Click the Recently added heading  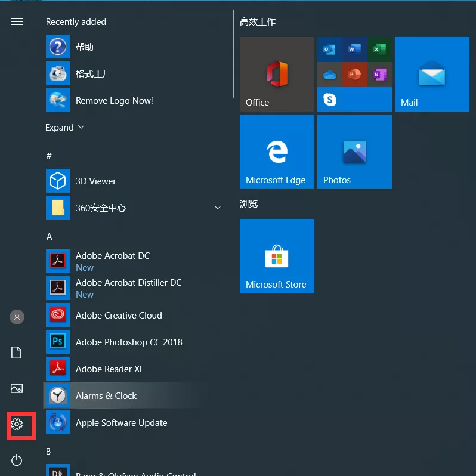coord(76,22)
